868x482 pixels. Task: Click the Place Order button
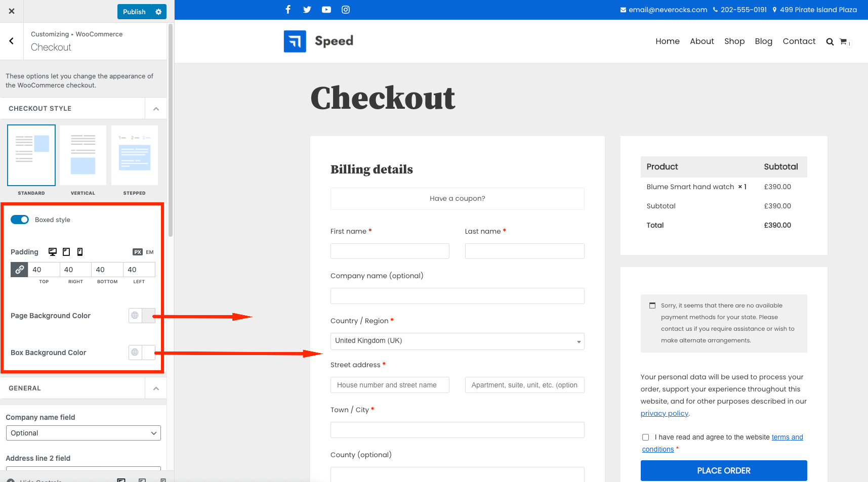tap(723, 470)
